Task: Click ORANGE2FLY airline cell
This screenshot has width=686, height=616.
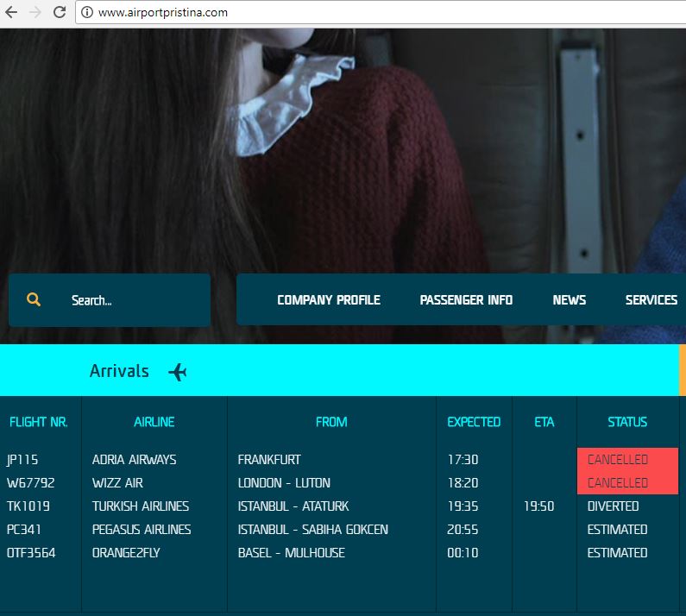Action: point(126,552)
